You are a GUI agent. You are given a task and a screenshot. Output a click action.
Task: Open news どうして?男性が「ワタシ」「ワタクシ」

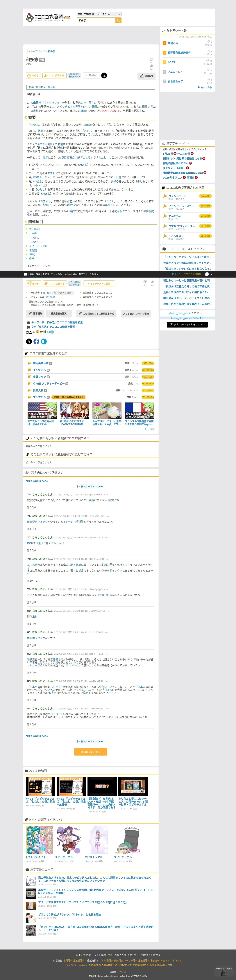(x=70, y=915)
